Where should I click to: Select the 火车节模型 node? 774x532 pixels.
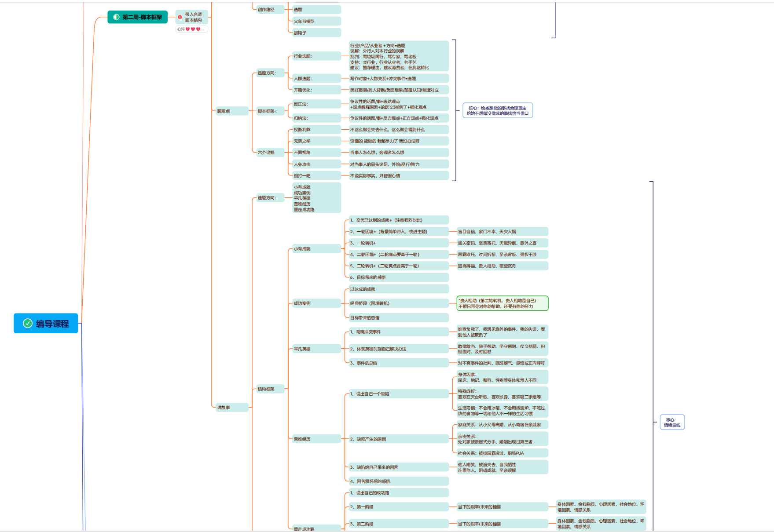(x=316, y=21)
